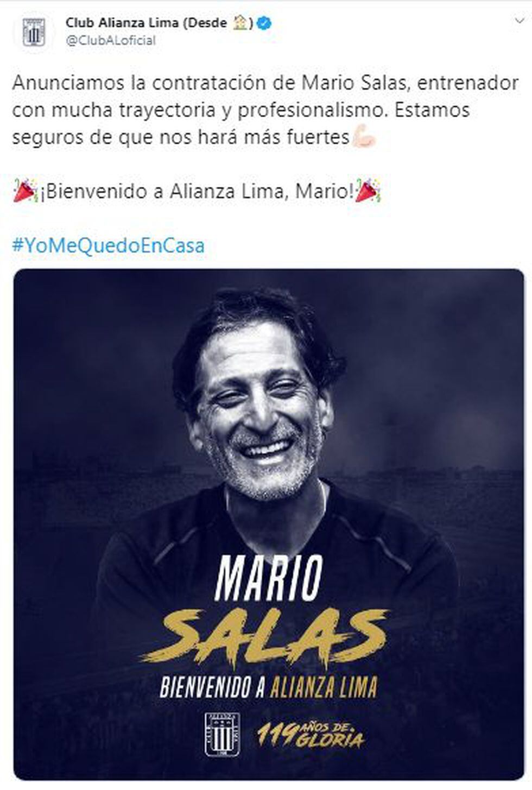532x790 pixels.
Task: Click the flexed bicep emoji
Action: 364,137
